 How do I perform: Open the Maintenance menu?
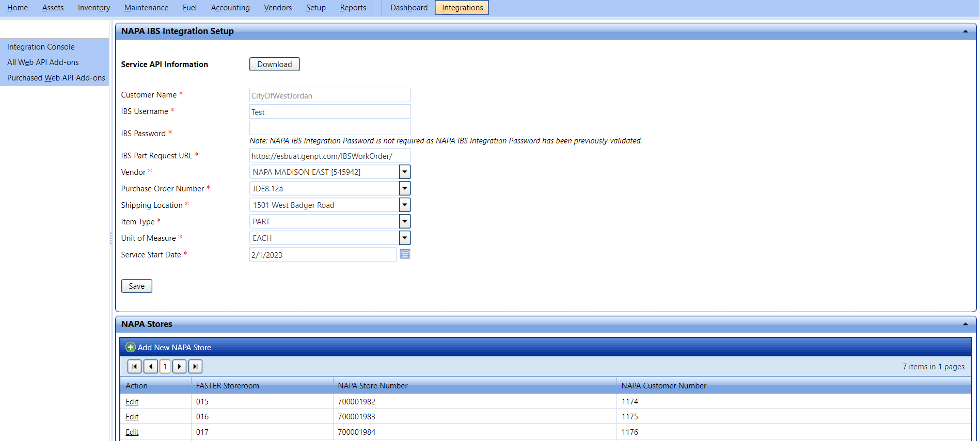pyautogui.click(x=146, y=8)
